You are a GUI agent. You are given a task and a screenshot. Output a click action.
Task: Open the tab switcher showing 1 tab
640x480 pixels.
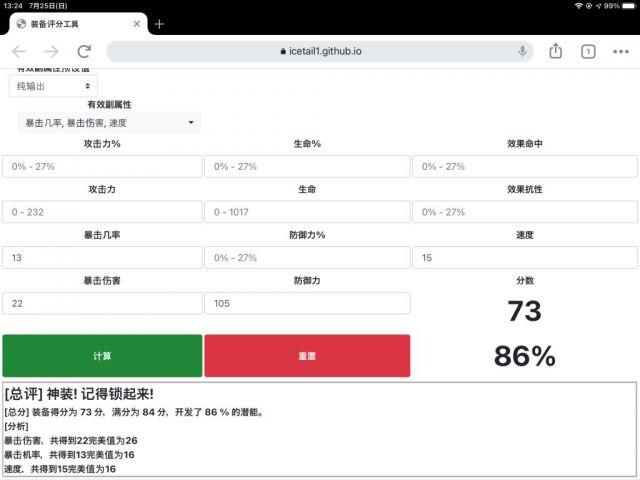[x=588, y=51]
